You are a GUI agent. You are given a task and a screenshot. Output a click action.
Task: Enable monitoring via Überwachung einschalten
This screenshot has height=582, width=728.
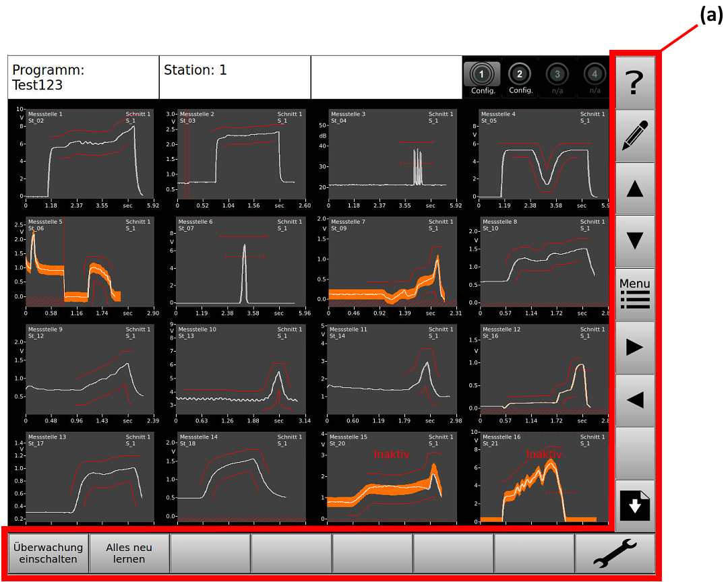[47, 552]
